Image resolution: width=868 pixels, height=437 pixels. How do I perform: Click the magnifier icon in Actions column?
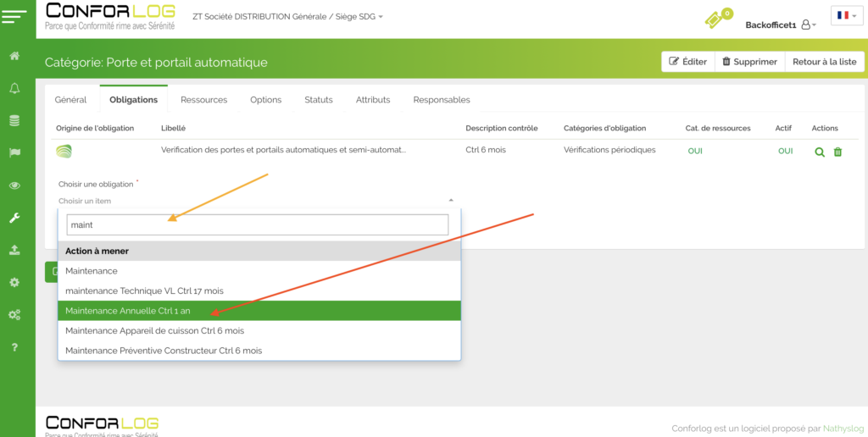[820, 152]
